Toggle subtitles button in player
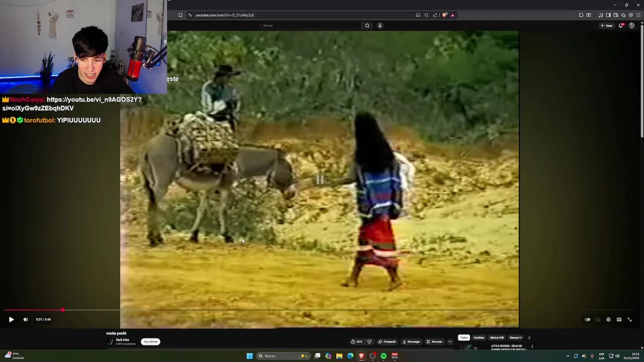644x362 pixels. pyautogui.click(x=598, y=319)
